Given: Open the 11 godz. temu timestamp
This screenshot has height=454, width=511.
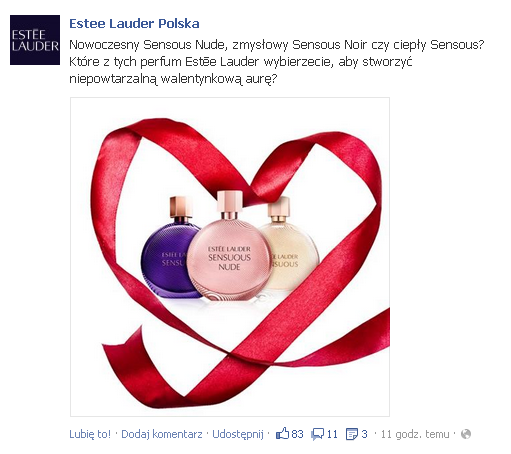Looking at the screenshot, I should (x=415, y=434).
